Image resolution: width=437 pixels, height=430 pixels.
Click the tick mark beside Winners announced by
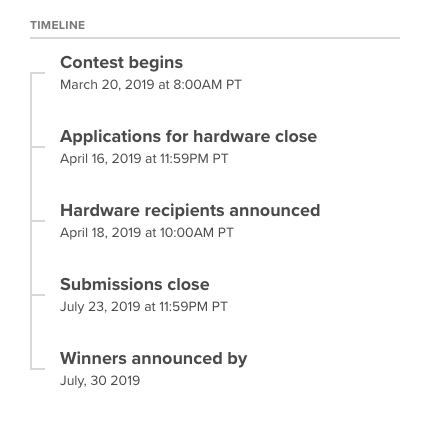click(x=38, y=369)
